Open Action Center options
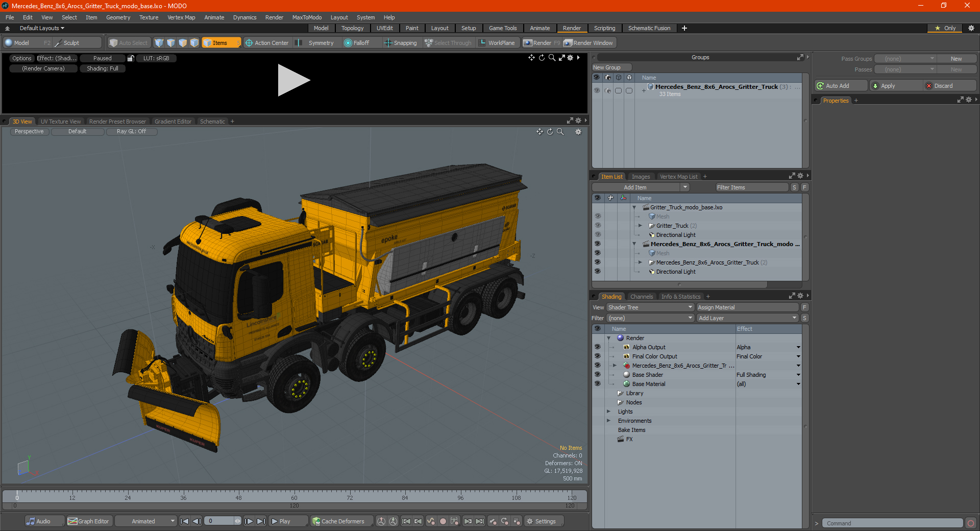The width and height of the screenshot is (980, 531). [267, 43]
